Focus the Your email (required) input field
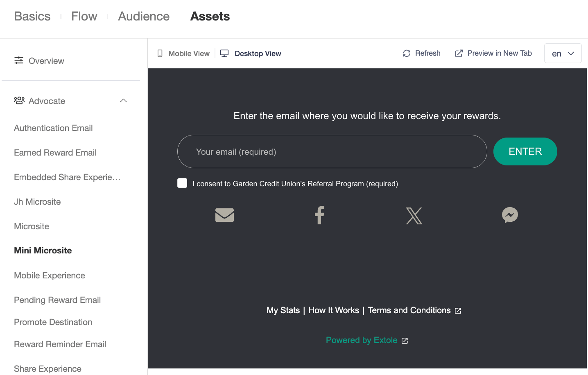This screenshot has height=375, width=588. pos(332,151)
